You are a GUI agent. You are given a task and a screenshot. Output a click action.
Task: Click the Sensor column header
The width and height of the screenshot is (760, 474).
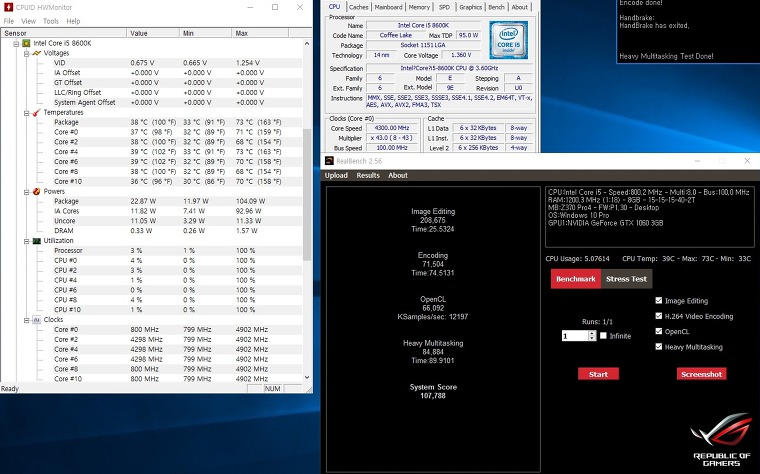[x=63, y=33]
